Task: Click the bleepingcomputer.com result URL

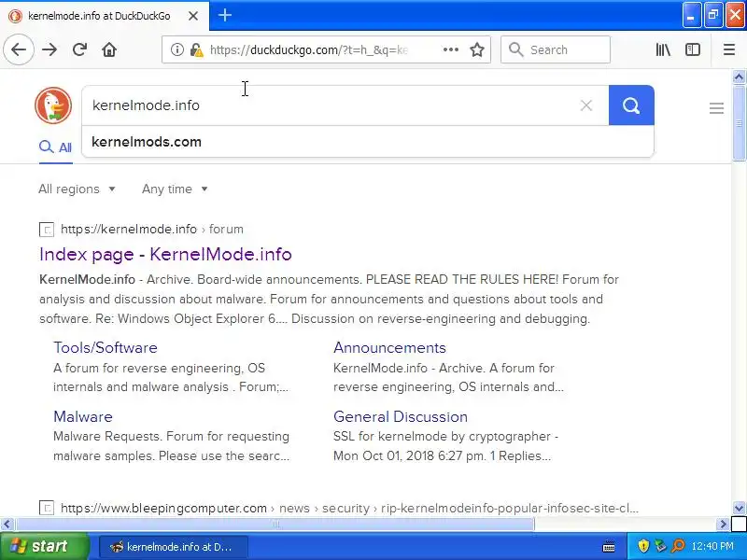Action: (349, 508)
